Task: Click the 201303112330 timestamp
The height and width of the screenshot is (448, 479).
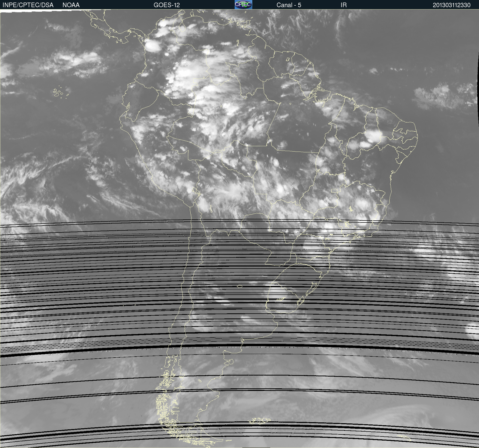Action: click(x=452, y=5)
